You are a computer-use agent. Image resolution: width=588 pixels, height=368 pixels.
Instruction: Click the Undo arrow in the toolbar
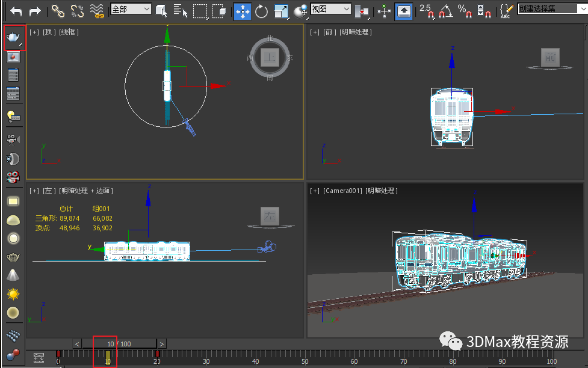(16, 11)
